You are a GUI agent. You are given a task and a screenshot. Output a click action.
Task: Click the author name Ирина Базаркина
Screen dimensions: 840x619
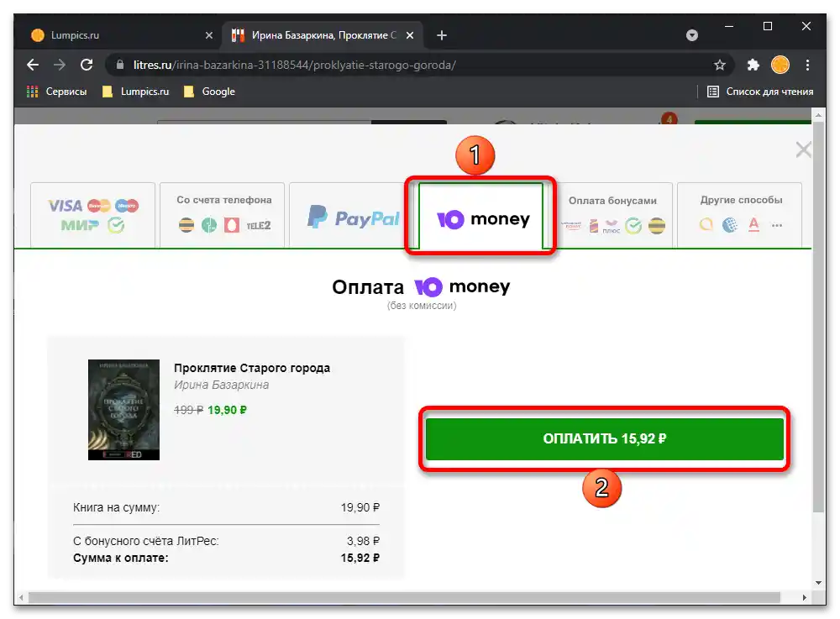coord(221,385)
